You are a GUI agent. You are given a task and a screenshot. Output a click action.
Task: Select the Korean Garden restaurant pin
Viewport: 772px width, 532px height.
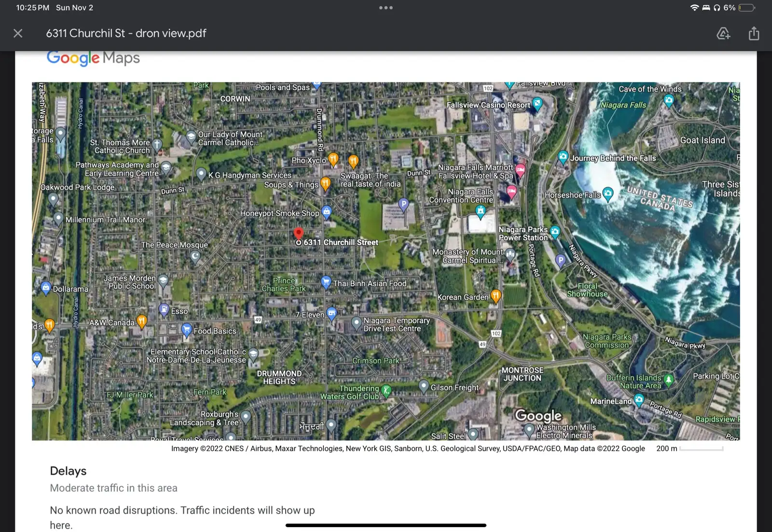pos(496,296)
